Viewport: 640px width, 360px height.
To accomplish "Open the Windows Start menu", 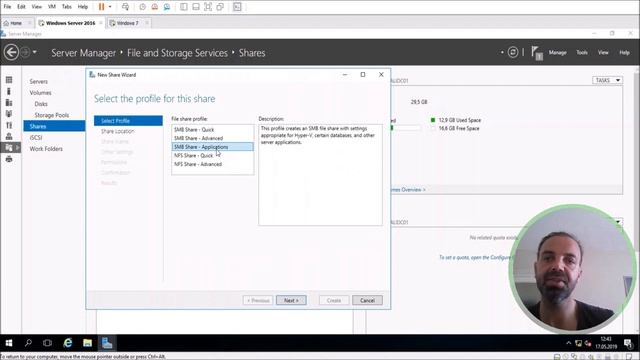I will [9, 343].
